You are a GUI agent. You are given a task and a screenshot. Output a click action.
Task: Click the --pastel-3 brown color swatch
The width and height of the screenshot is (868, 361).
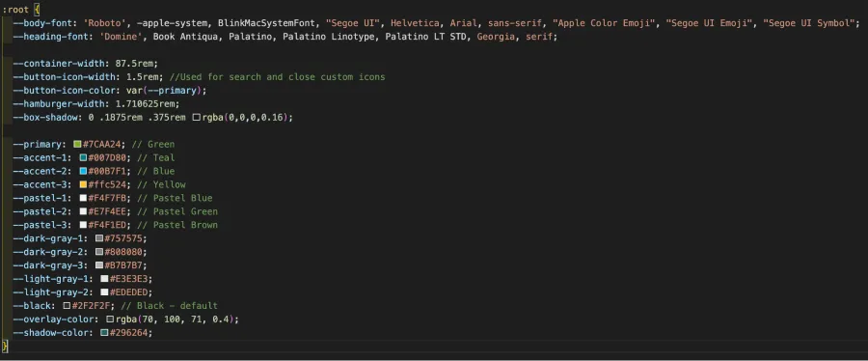click(x=83, y=225)
